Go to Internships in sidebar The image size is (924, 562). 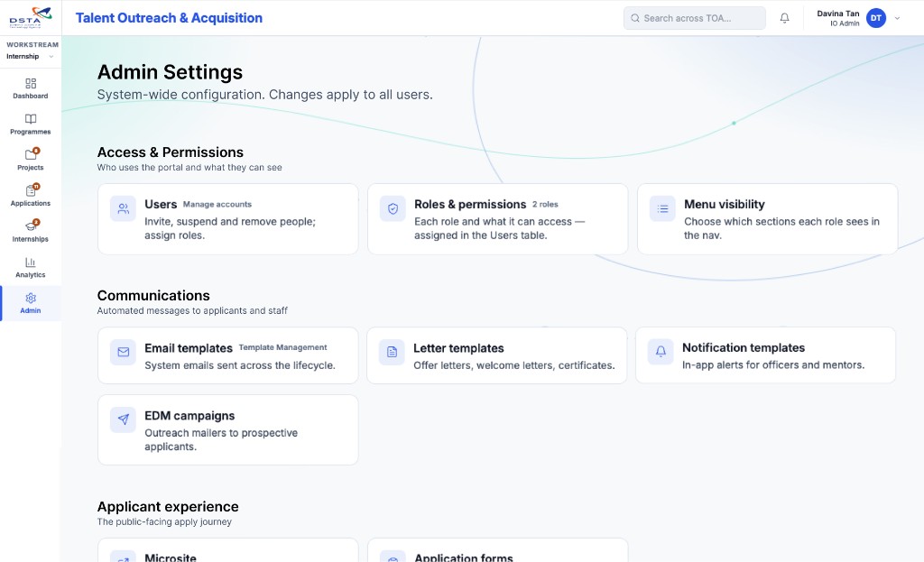(x=31, y=232)
